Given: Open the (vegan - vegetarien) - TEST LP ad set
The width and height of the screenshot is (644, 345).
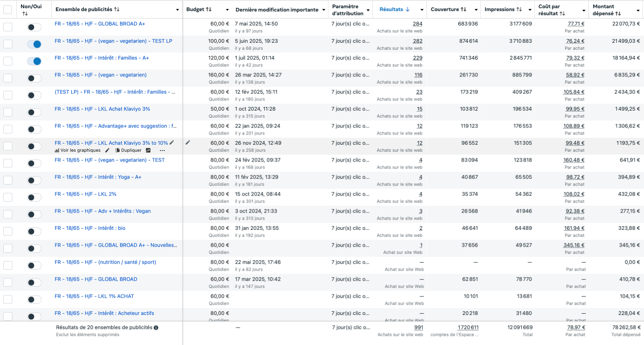Looking at the screenshot, I should click(113, 41).
